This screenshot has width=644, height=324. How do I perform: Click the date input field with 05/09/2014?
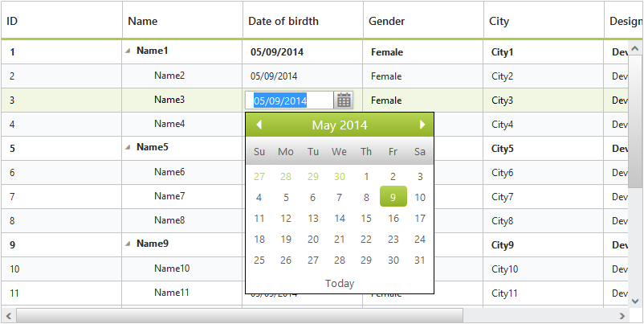pos(289,100)
